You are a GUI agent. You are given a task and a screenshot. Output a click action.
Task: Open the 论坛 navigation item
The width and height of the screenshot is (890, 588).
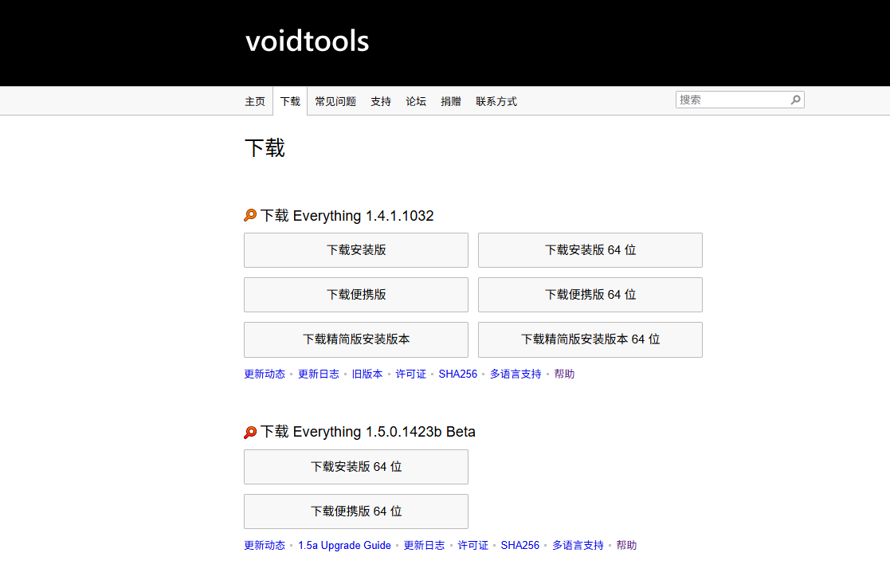416,102
